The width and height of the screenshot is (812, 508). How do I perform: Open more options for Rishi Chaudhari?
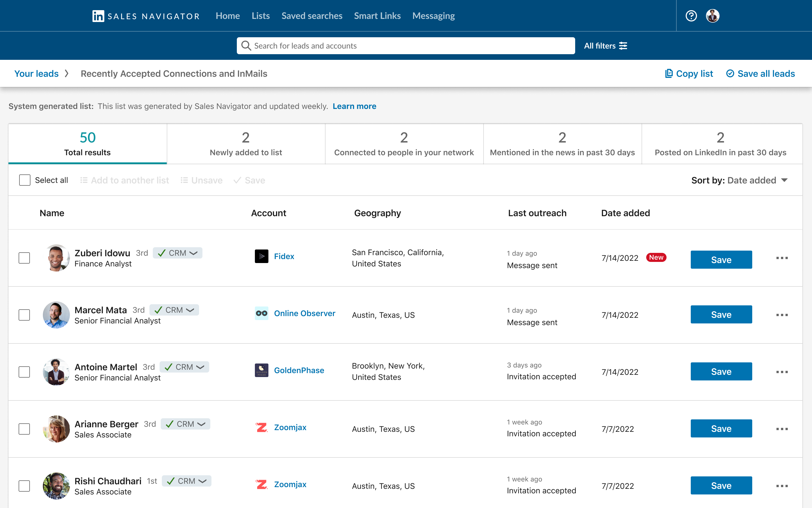[x=782, y=486]
